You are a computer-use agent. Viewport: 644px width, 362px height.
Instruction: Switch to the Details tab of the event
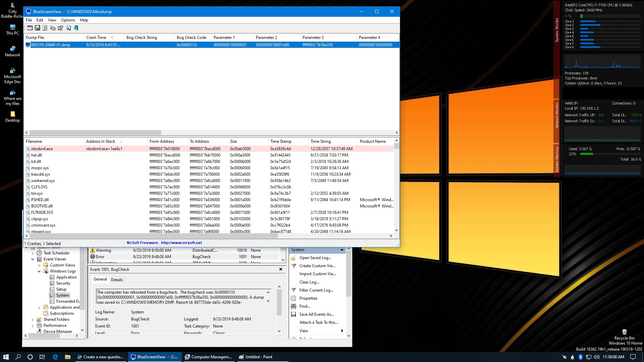coord(117,280)
